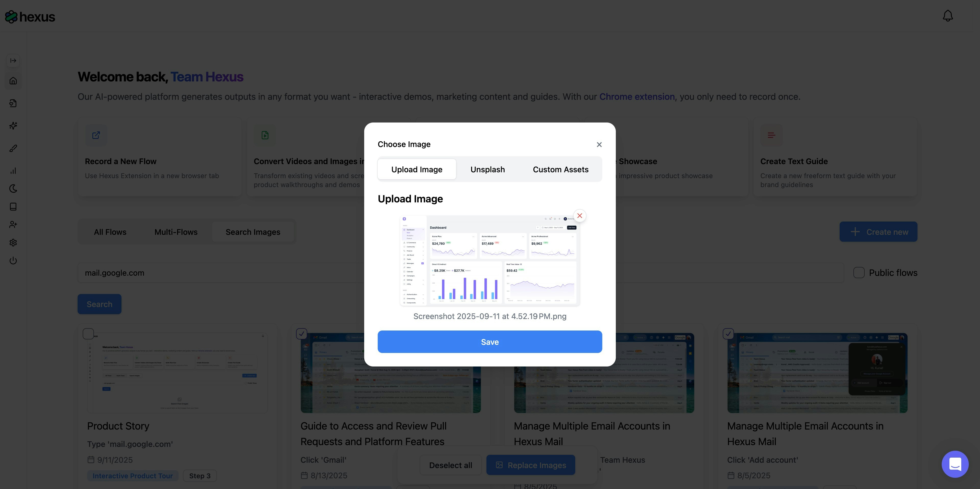Viewport: 980px width, 489px height.
Task: Click the Interactive Product Tour tag
Action: point(132,476)
